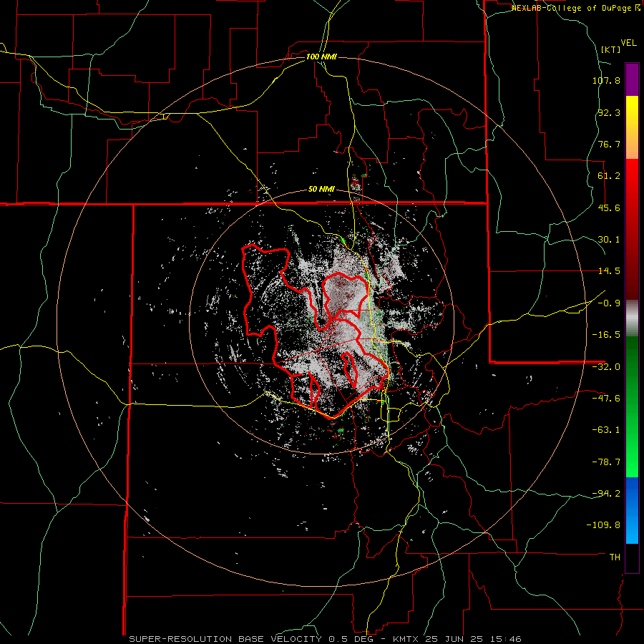This screenshot has width=644, height=644.
Task: Click the -94.2 velocity legend value
Action: tap(606, 494)
